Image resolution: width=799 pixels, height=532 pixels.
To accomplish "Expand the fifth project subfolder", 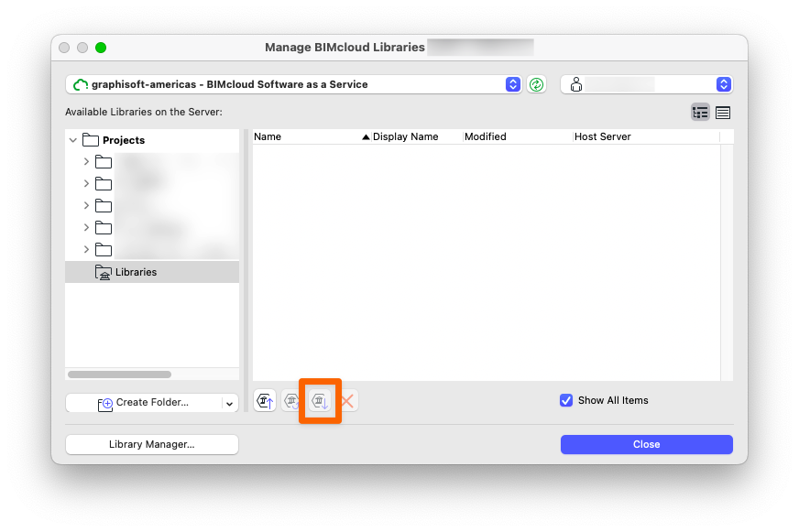I will [x=86, y=249].
